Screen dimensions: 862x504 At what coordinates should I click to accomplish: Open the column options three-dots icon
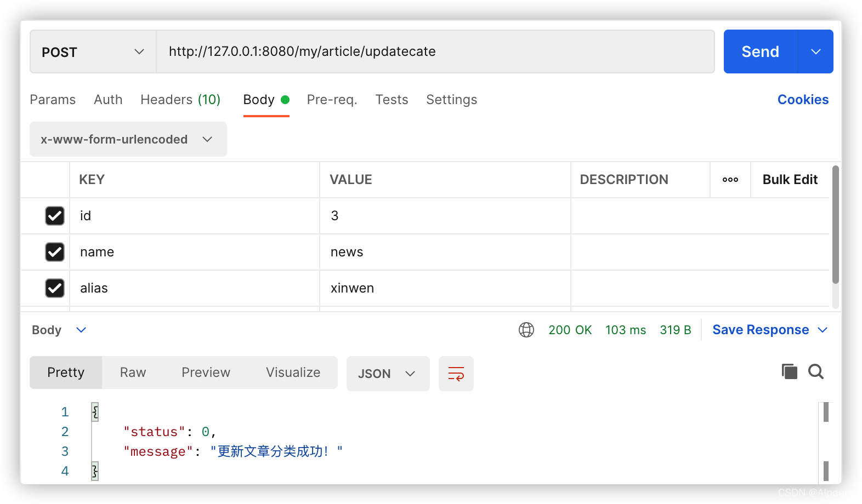coord(730,180)
